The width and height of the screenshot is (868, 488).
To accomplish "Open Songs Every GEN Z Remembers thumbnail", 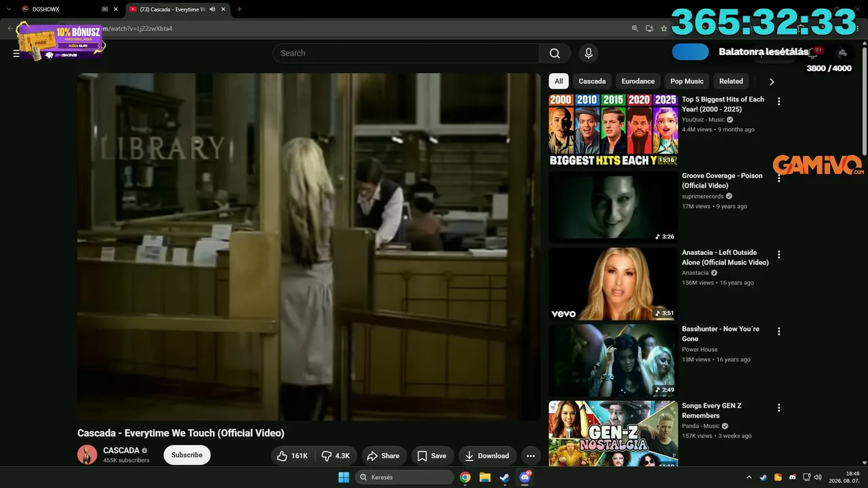I will point(613,433).
